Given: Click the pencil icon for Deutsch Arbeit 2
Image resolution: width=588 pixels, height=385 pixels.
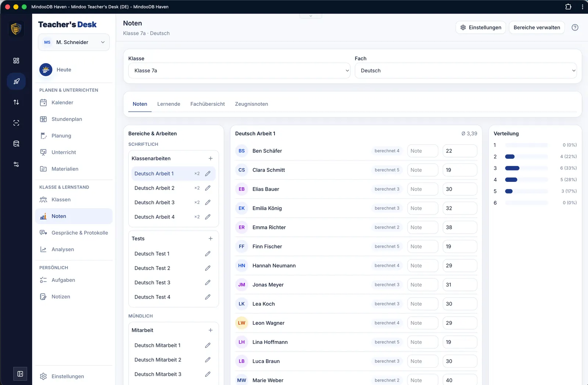Looking at the screenshot, I should (208, 188).
